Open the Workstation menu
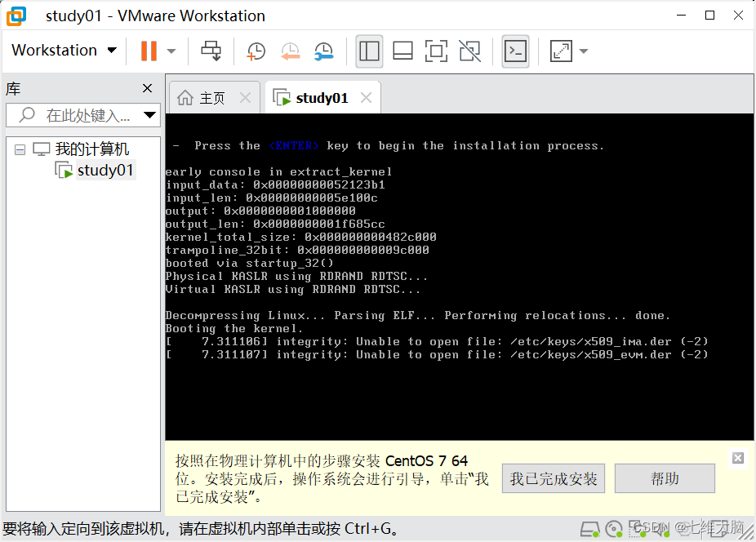756x542 pixels. click(64, 50)
